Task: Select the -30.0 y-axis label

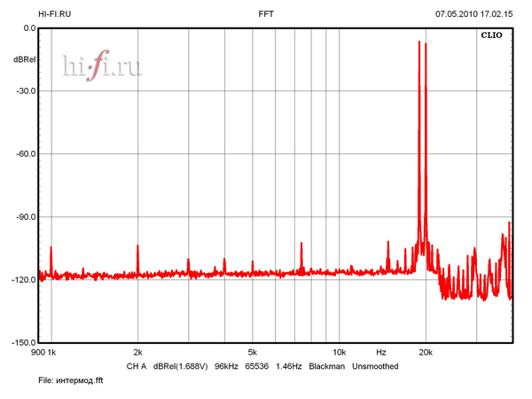Action: tap(24, 90)
